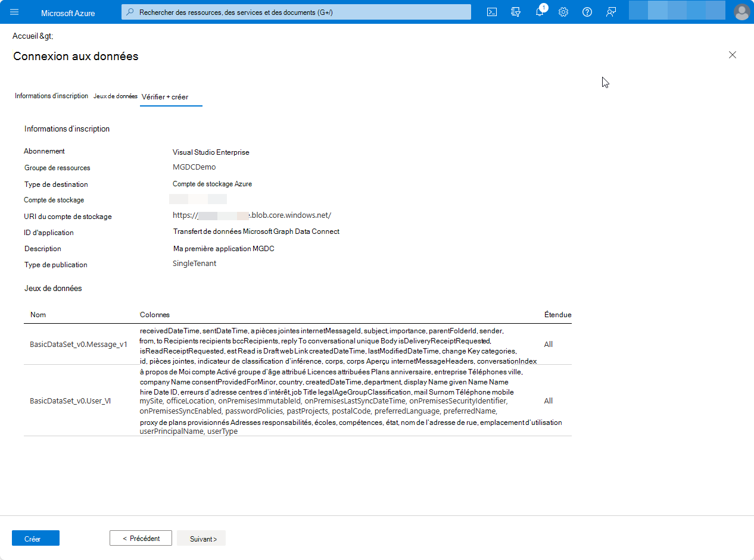Open the directories and subscriptions filter icon

pos(516,12)
